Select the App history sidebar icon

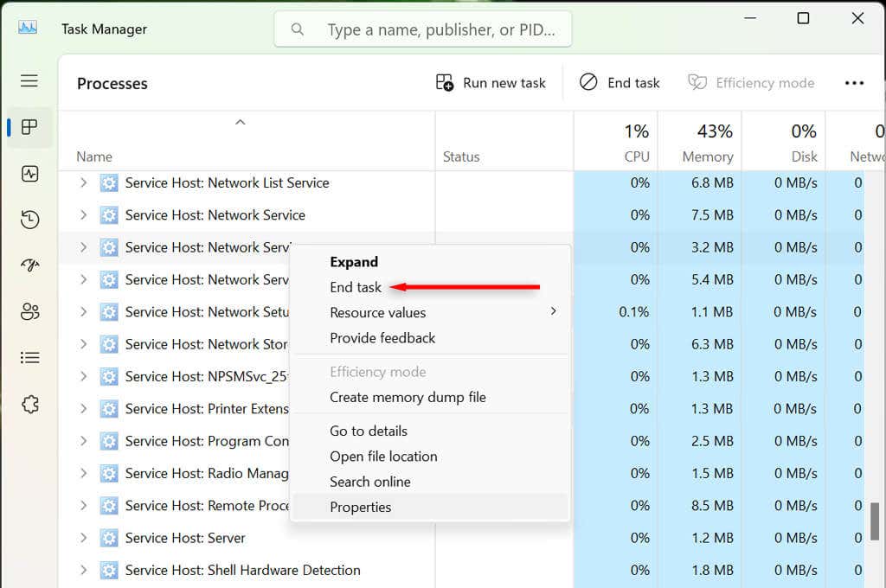[x=29, y=220]
